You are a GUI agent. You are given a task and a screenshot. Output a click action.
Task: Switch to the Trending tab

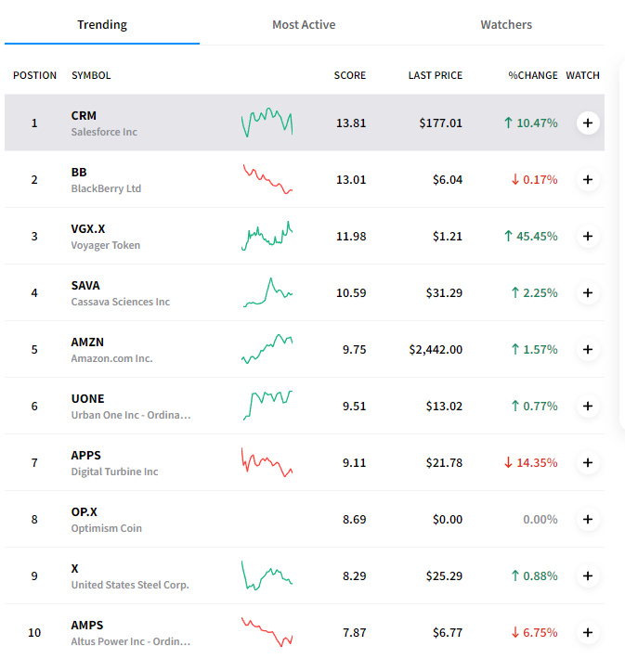tap(102, 24)
